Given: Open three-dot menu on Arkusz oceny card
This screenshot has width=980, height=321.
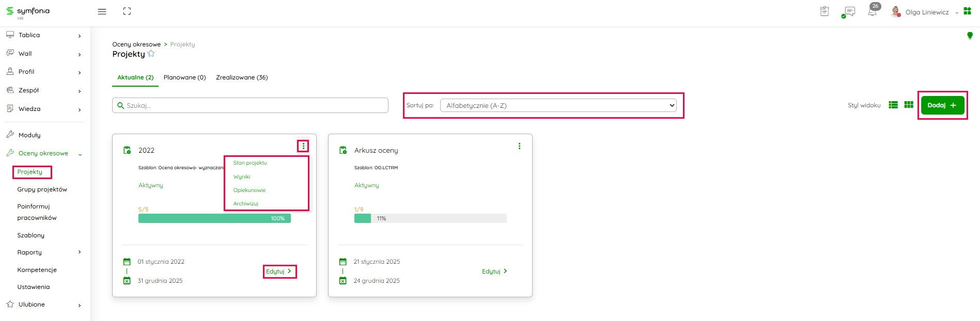Looking at the screenshot, I should click(519, 147).
